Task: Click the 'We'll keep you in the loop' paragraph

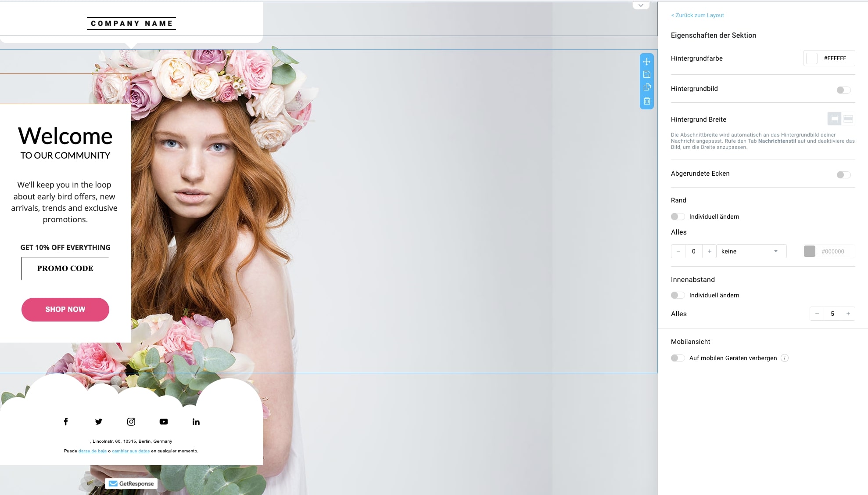Action: click(64, 202)
